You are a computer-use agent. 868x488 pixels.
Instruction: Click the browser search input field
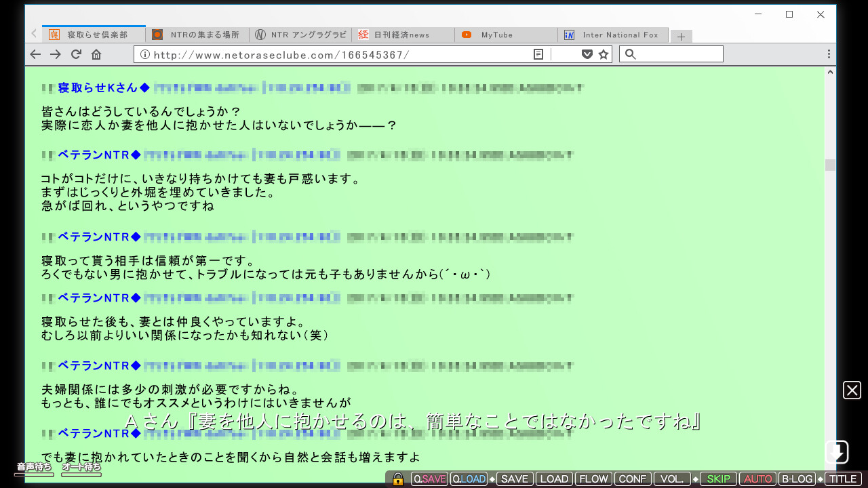click(679, 54)
